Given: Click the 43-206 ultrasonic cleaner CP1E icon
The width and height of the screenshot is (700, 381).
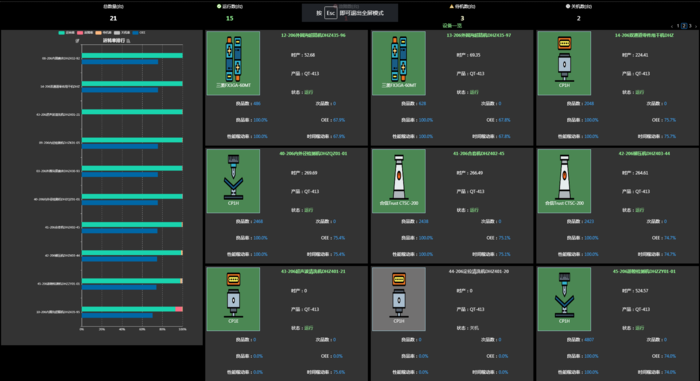Looking at the screenshot, I should tap(233, 299).
